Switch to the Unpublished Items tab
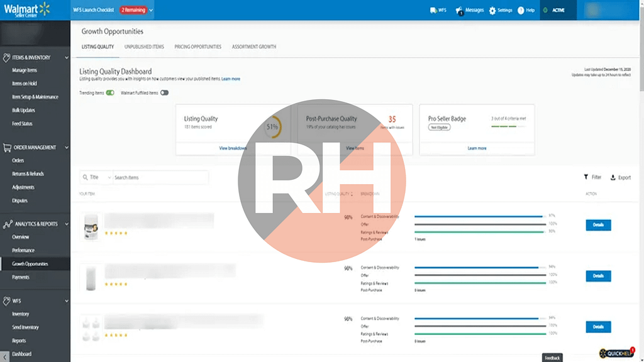The width and height of the screenshot is (644, 362). [144, 47]
